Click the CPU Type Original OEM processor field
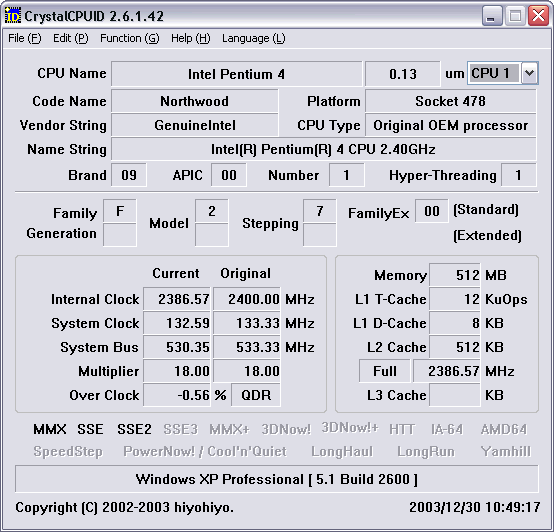 [450, 125]
